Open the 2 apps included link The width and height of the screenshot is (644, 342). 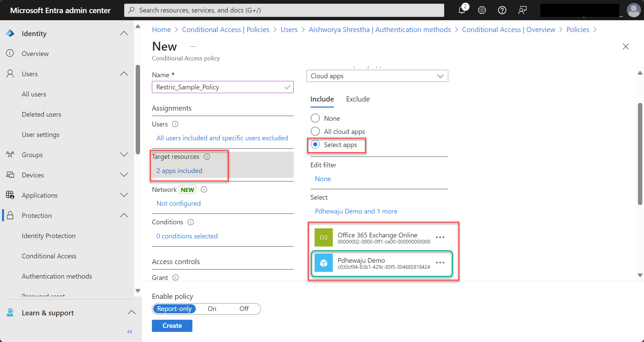(x=179, y=171)
